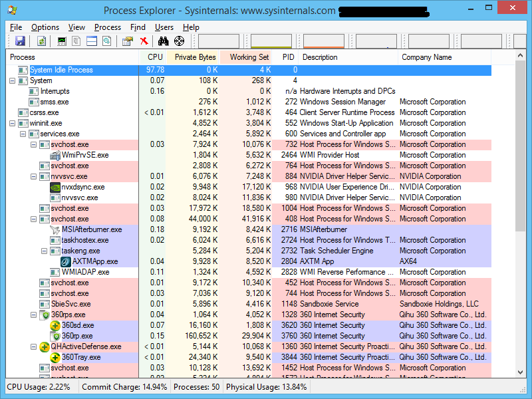Viewport: 532px width, 399px height.
Task: Open the Options menu
Action: pyautogui.click(x=45, y=27)
